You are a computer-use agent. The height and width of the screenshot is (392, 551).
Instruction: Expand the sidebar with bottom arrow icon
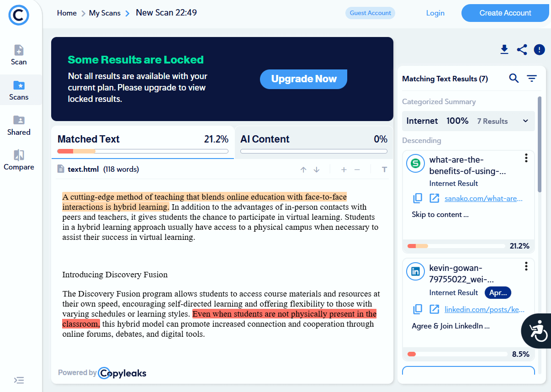tap(19, 380)
